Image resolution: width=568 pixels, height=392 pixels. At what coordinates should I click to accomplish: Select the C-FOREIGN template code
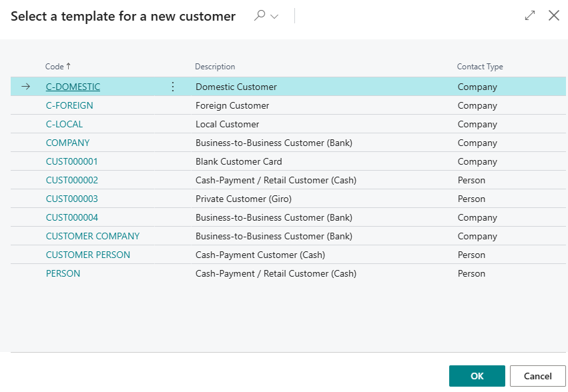pos(69,106)
